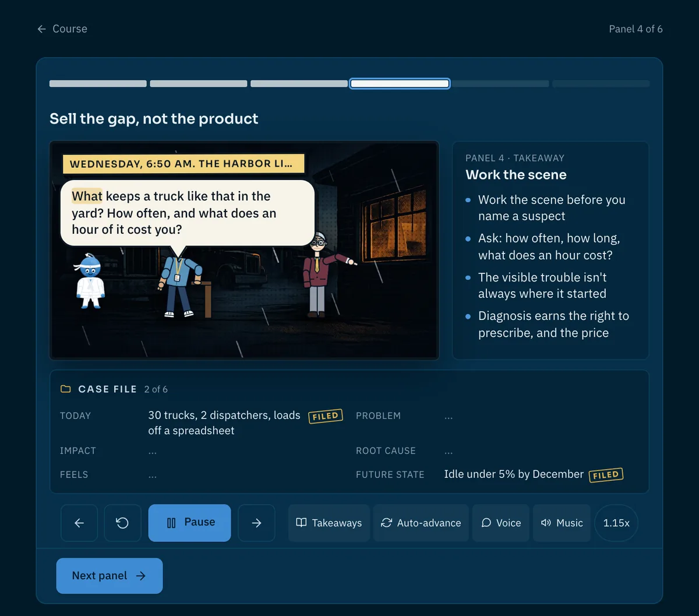The height and width of the screenshot is (616, 699).
Task: Toggle Auto-advance
Action: click(421, 523)
